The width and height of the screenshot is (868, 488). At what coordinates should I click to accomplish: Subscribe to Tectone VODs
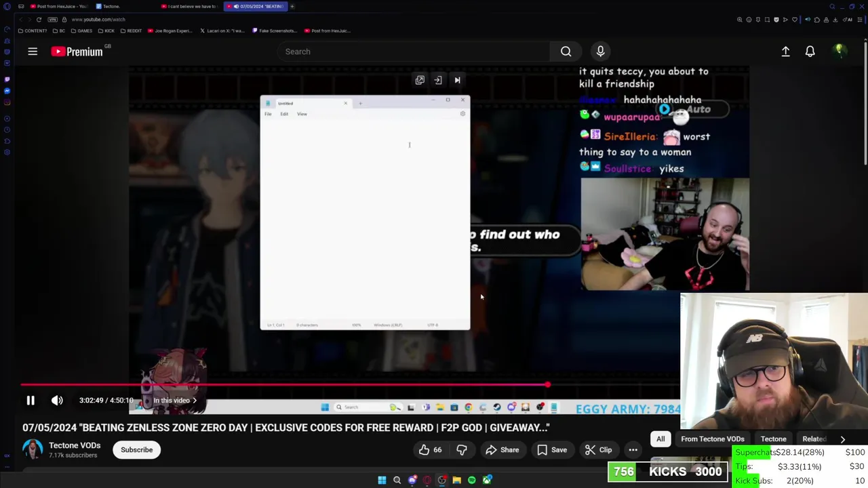click(x=136, y=449)
